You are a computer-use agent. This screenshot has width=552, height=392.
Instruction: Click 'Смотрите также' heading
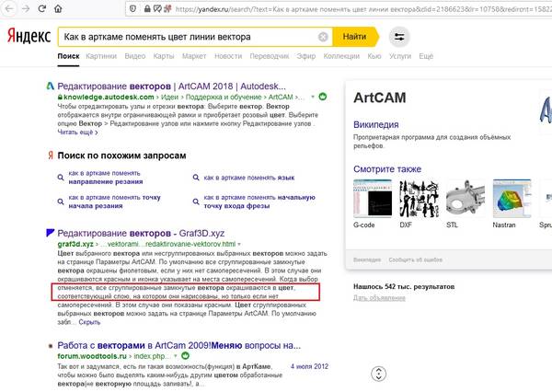click(387, 169)
